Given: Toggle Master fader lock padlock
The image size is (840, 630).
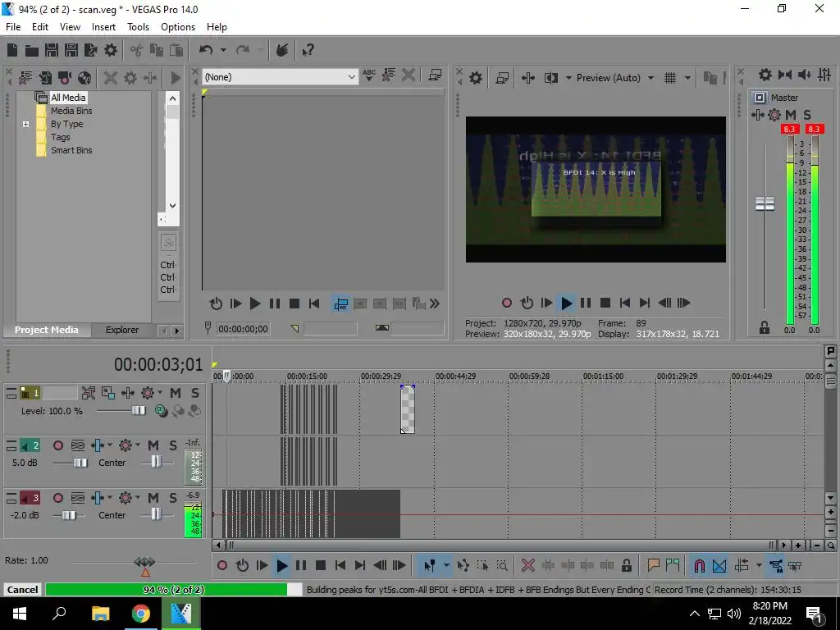Looking at the screenshot, I should pos(765,327).
